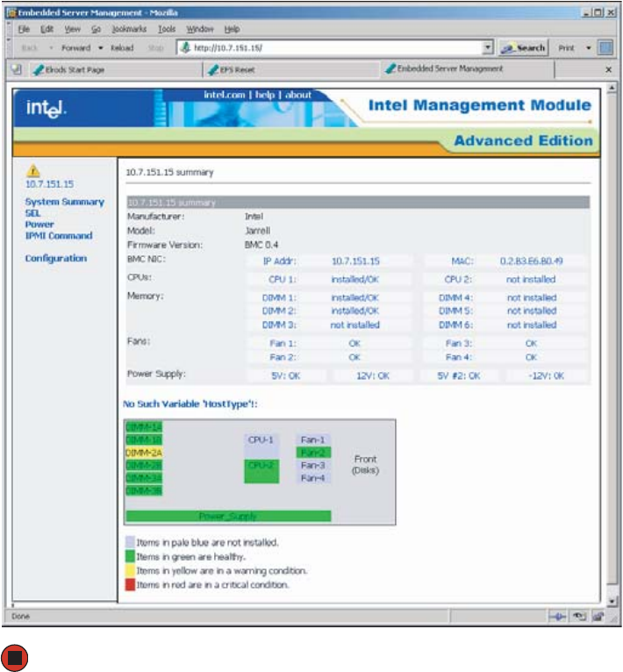Click the DIMM-3B block

point(144,490)
